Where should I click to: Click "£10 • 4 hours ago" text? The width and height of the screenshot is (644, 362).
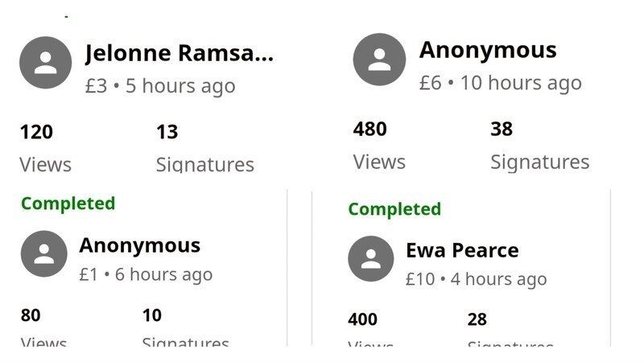coord(476,279)
